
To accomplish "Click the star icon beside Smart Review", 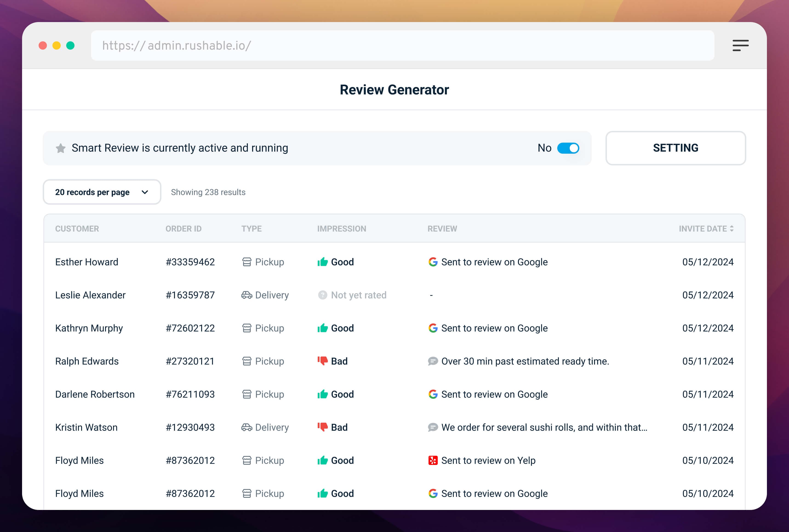I will (61, 148).
